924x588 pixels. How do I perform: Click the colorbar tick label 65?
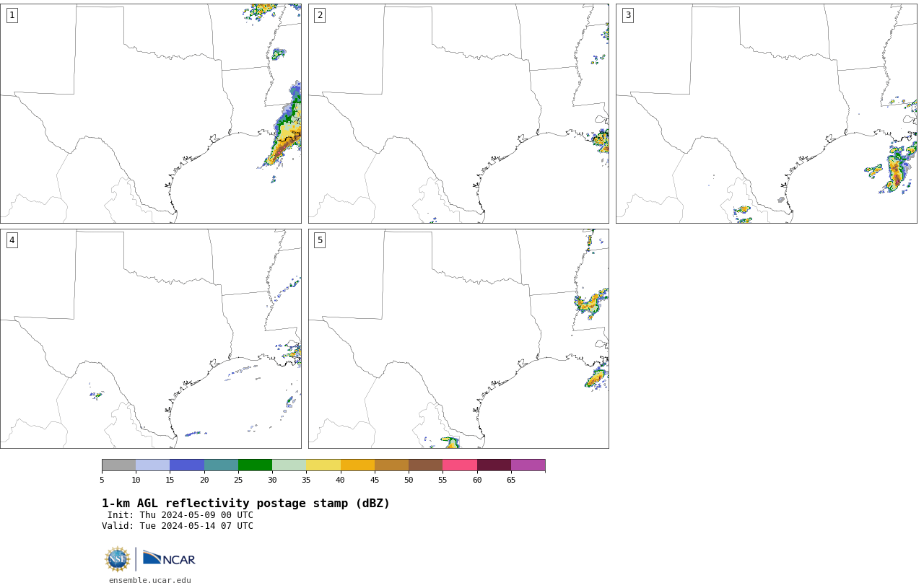tap(511, 480)
